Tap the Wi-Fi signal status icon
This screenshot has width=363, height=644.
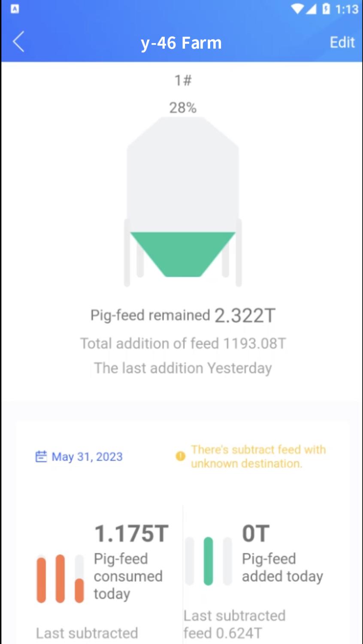pos(297,9)
